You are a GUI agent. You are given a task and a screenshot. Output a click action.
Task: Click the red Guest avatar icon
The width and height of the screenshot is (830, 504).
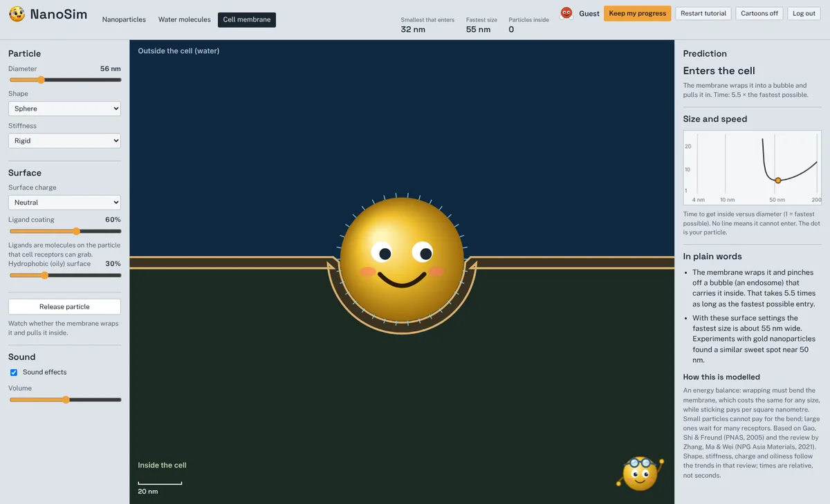point(566,13)
